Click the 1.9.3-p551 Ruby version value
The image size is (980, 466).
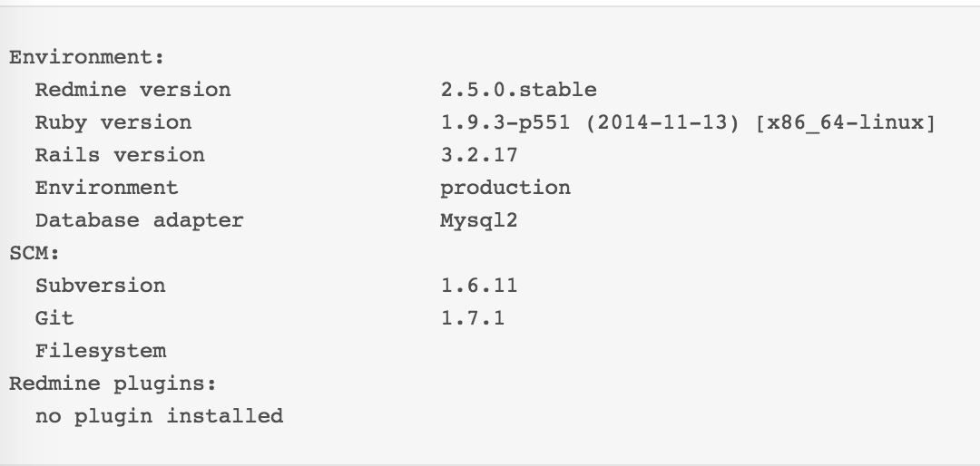coord(505,122)
